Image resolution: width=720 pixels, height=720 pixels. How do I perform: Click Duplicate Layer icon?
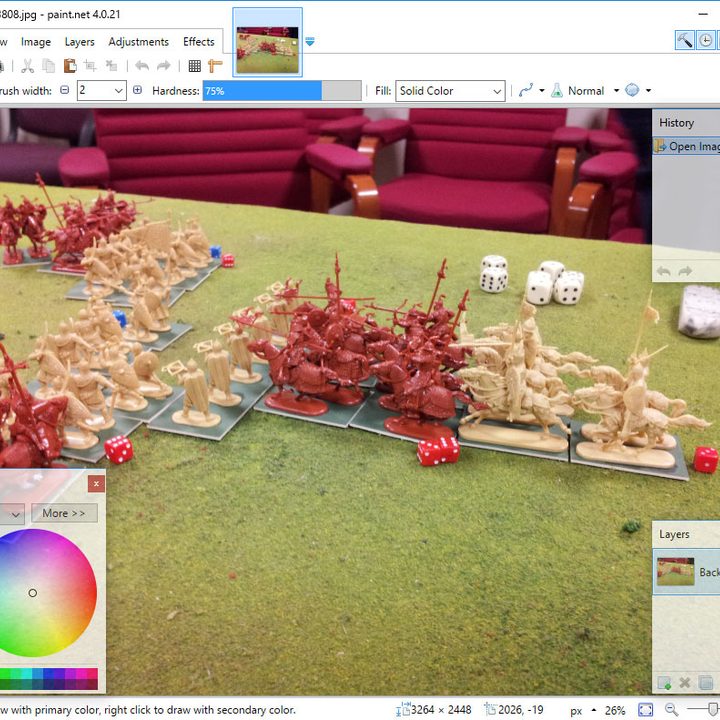tap(705, 683)
